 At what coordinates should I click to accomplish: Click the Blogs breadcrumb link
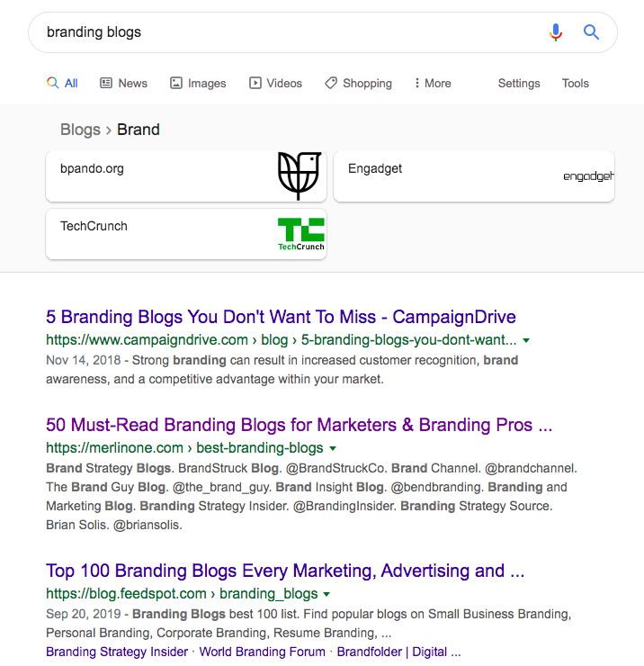[80, 130]
